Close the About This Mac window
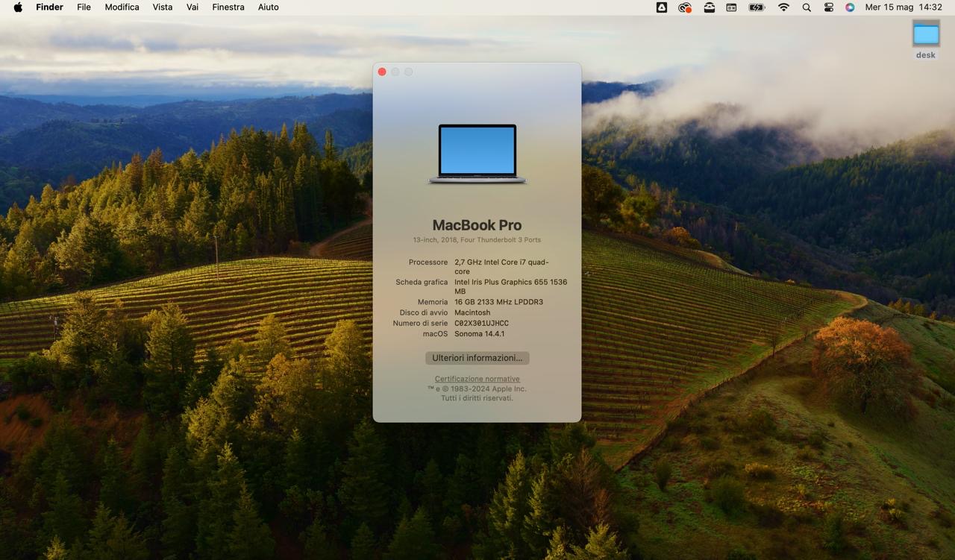This screenshot has height=560, width=955. coord(382,72)
